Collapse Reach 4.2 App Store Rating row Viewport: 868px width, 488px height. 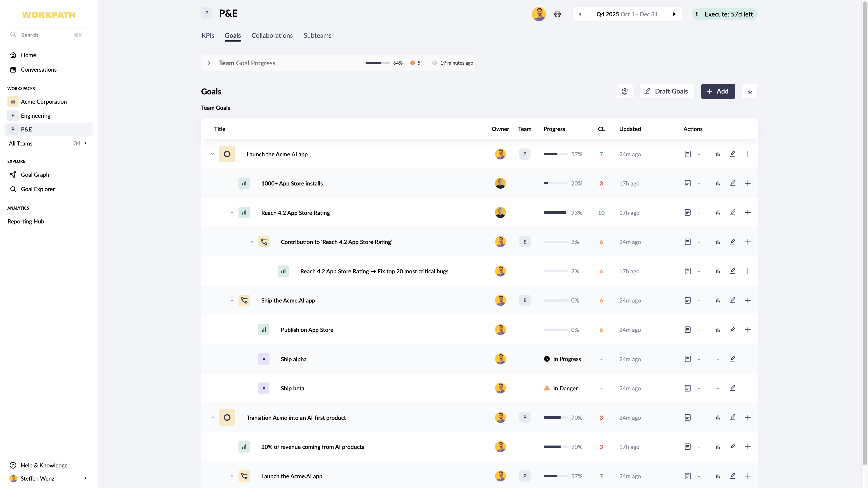coord(232,213)
